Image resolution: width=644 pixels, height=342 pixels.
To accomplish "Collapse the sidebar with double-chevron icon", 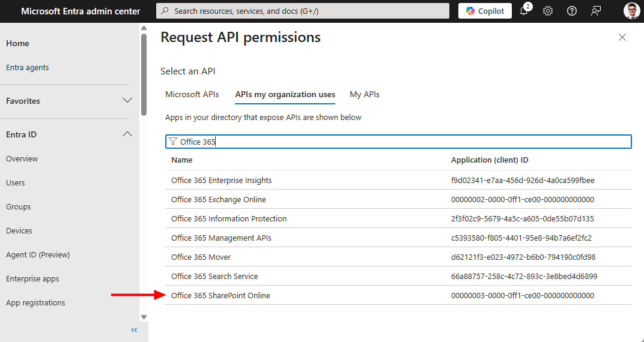I will click(x=134, y=330).
